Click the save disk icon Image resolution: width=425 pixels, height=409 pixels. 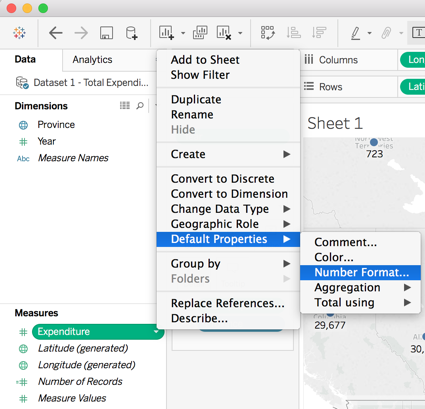pyautogui.click(x=106, y=33)
